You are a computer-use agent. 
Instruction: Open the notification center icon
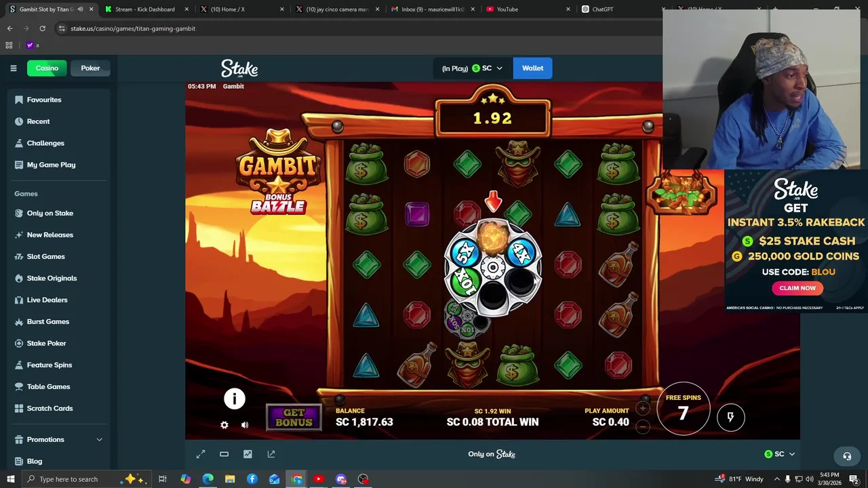[x=855, y=479]
